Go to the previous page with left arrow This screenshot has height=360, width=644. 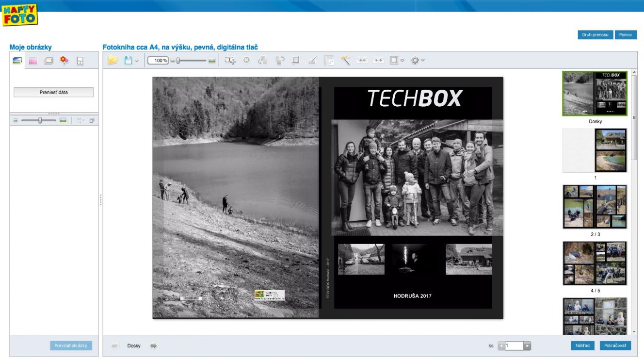pyautogui.click(x=115, y=346)
